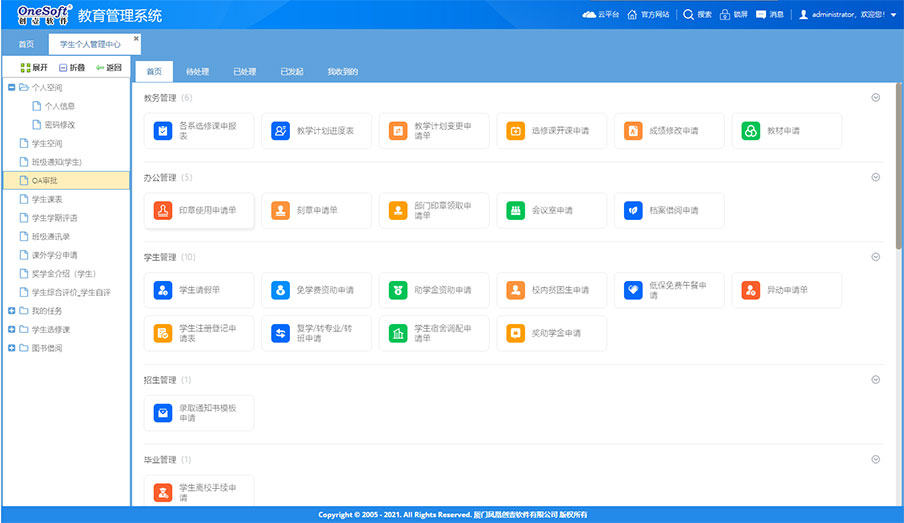Screen dimensions: 904x523
Task: Collapse the 教务管理 section chevron
Action: (876, 98)
